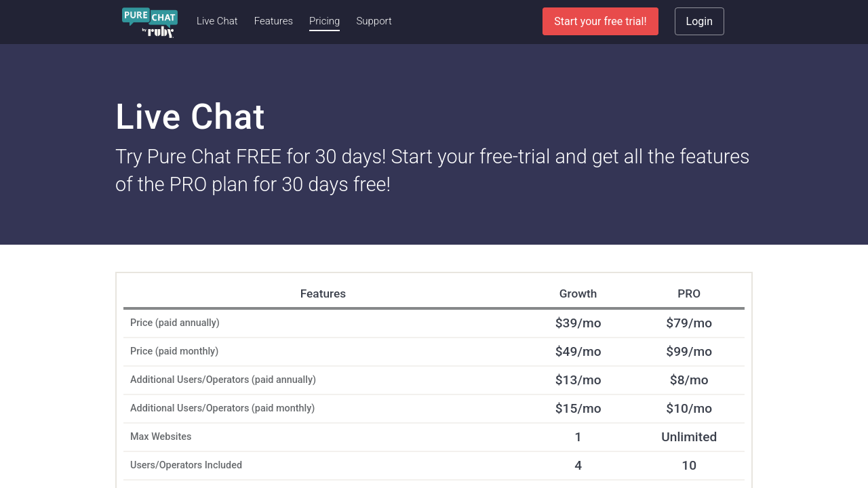Select the Pricing nav tab
This screenshot has width=868, height=488.
(324, 21)
